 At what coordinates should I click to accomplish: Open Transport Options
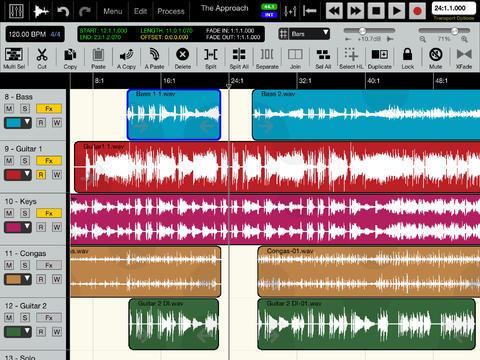(453, 18)
